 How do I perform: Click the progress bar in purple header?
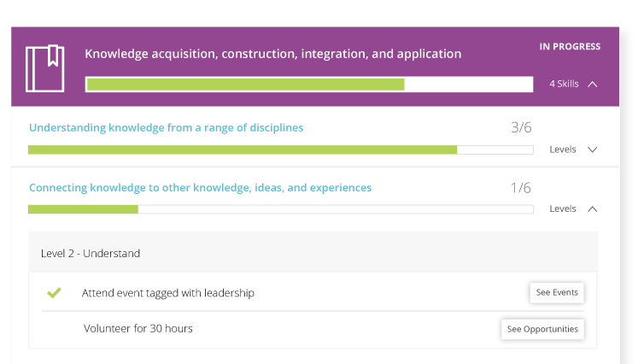tap(308, 85)
